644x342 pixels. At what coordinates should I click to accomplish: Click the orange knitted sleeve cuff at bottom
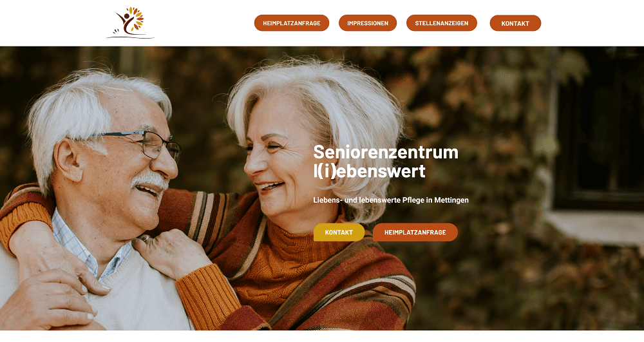coord(208,297)
